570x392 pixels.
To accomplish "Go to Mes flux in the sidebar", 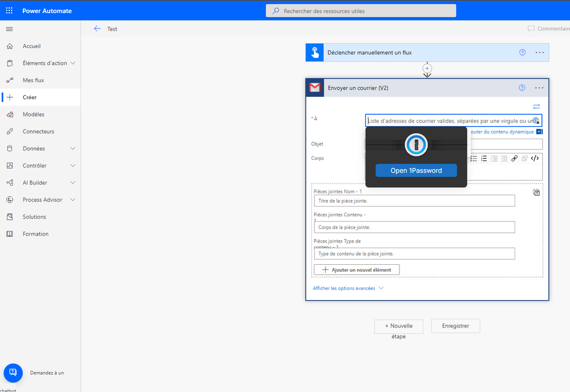I will [33, 80].
